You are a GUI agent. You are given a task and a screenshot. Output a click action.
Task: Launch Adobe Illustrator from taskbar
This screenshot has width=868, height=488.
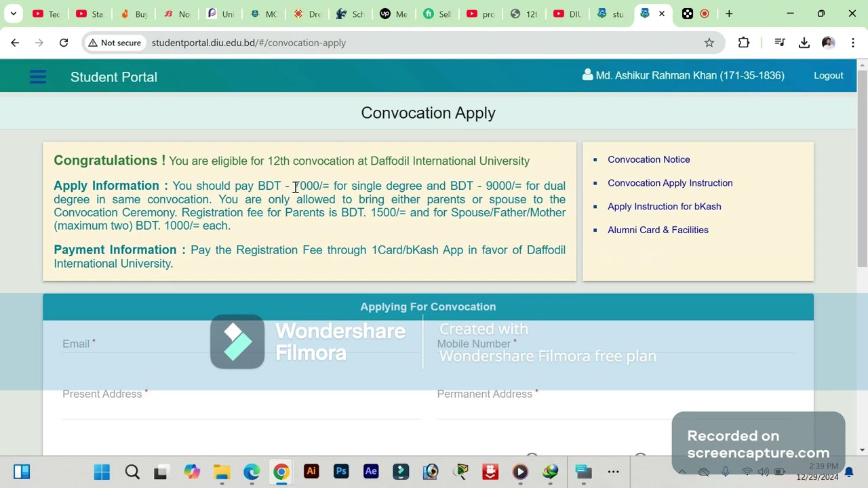tap(311, 472)
